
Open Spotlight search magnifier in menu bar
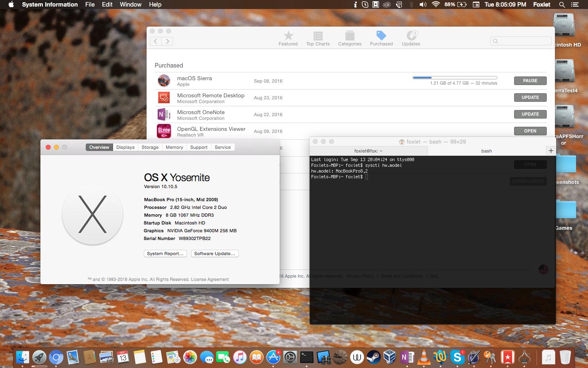562,4
